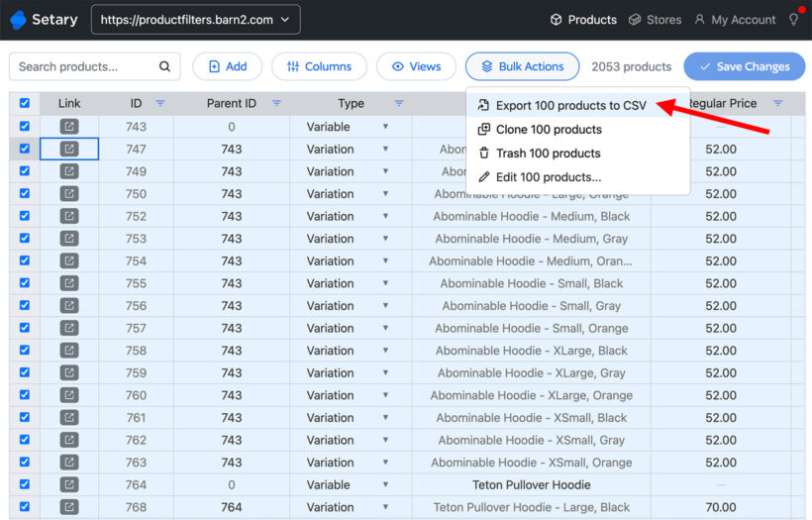This screenshot has height=520, width=812.
Task: Choose Edit 100 products...
Action: [548, 177]
